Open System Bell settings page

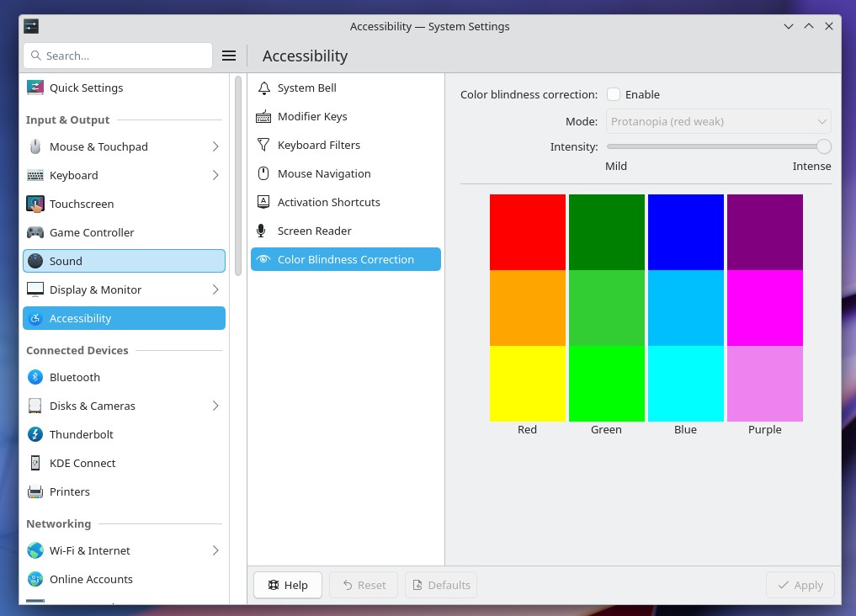click(346, 88)
